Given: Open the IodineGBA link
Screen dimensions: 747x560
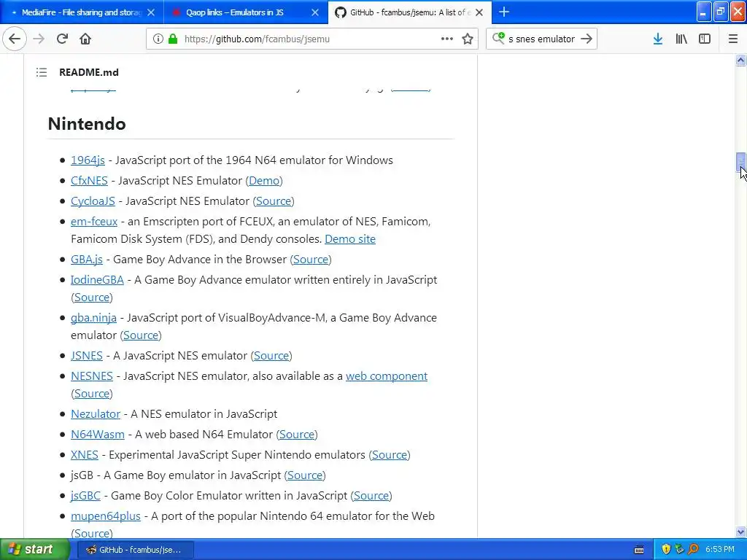Looking at the screenshot, I should [x=97, y=279].
